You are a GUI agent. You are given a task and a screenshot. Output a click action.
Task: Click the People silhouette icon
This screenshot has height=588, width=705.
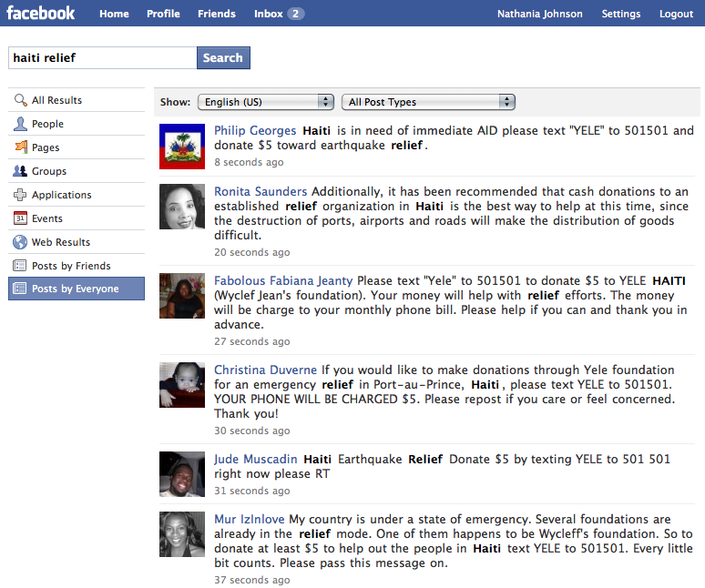[x=20, y=124]
